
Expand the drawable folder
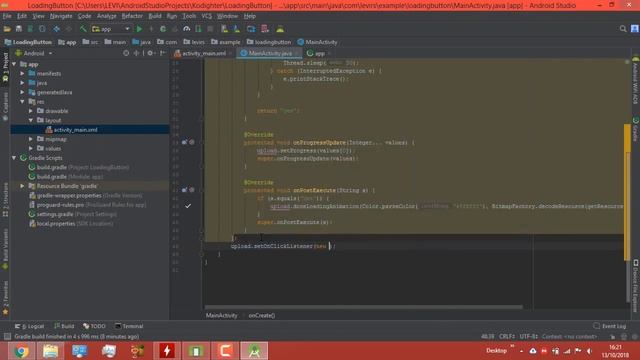click(31, 111)
